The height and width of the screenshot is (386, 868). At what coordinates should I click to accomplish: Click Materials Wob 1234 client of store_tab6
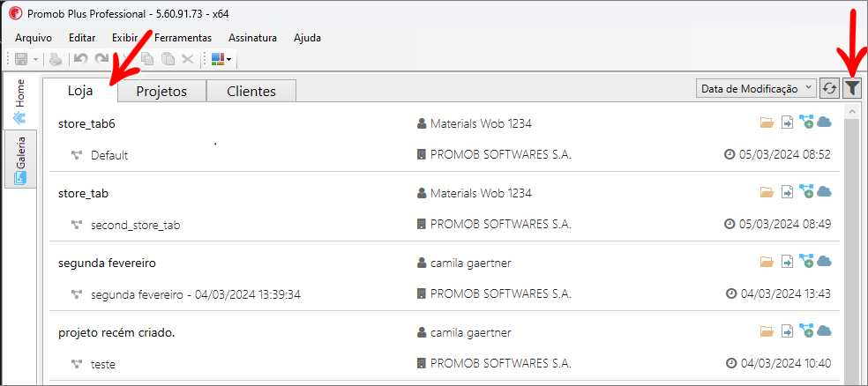coord(481,124)
